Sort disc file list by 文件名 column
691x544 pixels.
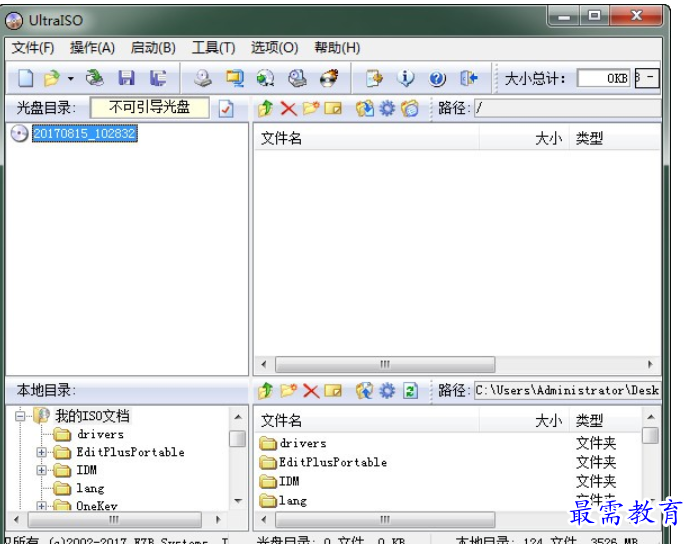tap(367, 138)
